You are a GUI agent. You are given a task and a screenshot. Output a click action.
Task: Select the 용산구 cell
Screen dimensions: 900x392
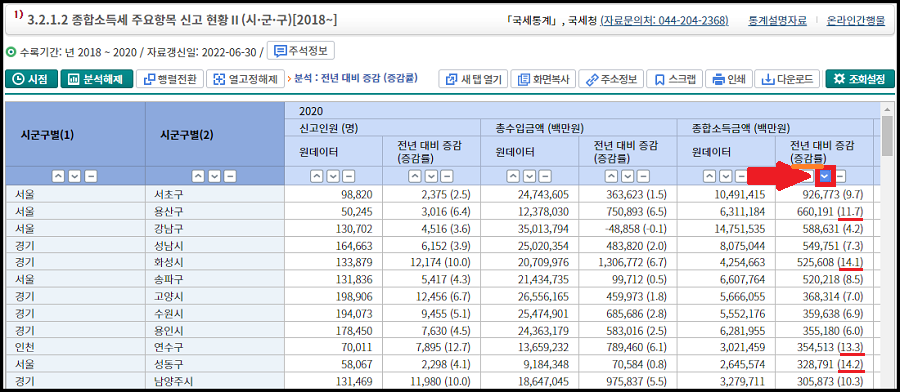215,212
